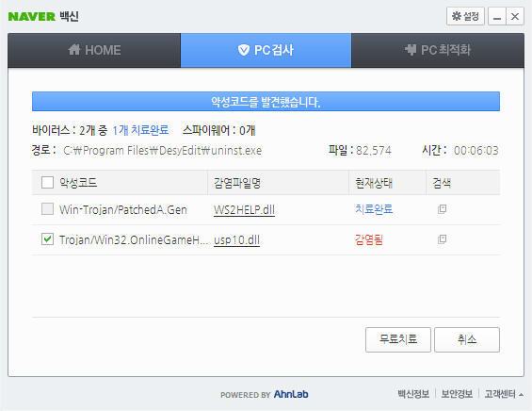Click 현재상태 column header
Image resolution: width=532 pixels, height=411 pixels.
point(374,183)
